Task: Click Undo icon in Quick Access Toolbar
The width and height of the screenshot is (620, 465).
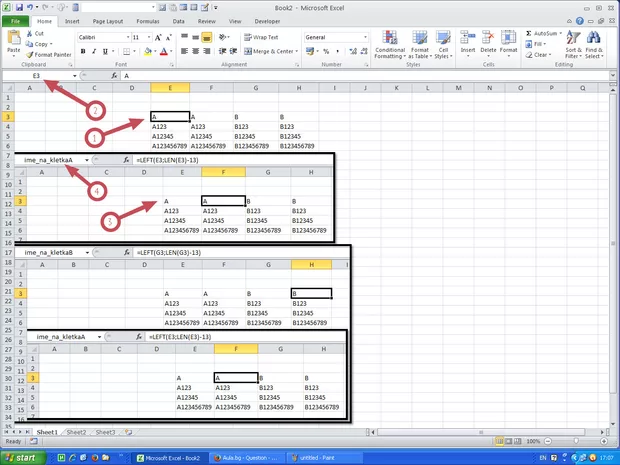Action: coord(30,7)
